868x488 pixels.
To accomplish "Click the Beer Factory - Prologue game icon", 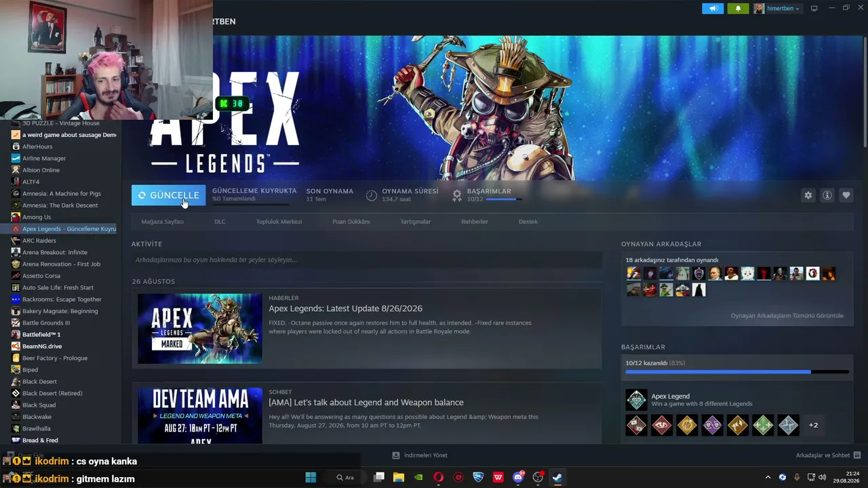I will click(x=16, y=358).
